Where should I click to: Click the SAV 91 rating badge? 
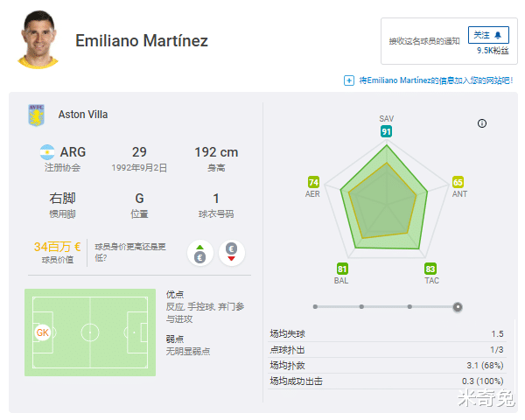click(x=386, y=131)
